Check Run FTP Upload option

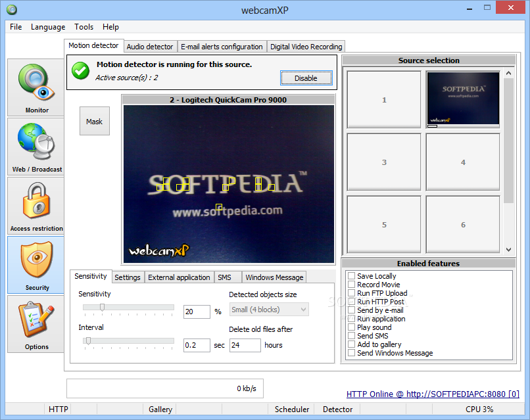(x=352, y=293)
